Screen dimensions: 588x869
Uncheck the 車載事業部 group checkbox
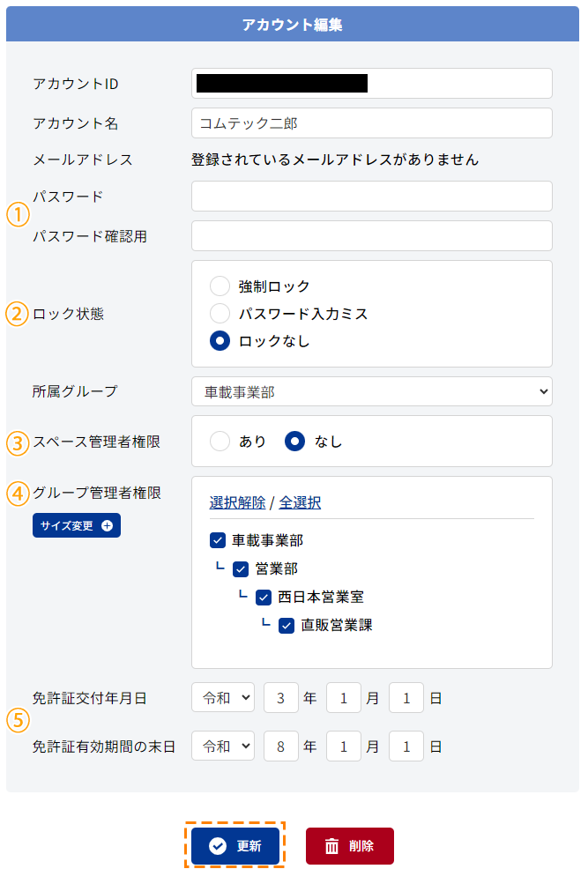coord(218,540)
